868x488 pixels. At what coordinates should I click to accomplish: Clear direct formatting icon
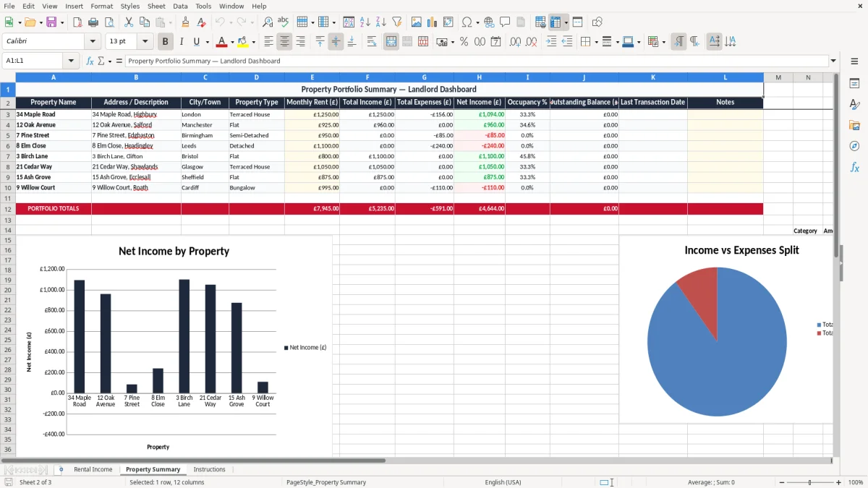[x=200, y=22]
